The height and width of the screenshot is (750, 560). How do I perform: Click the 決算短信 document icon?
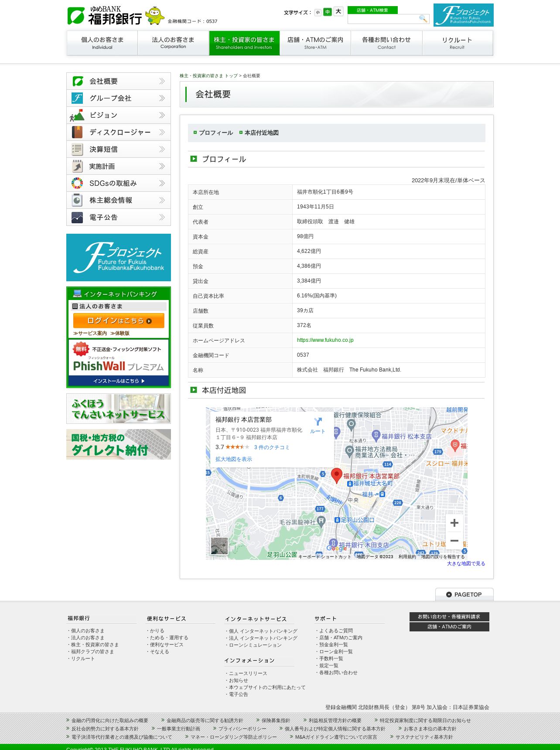point(77,149)
